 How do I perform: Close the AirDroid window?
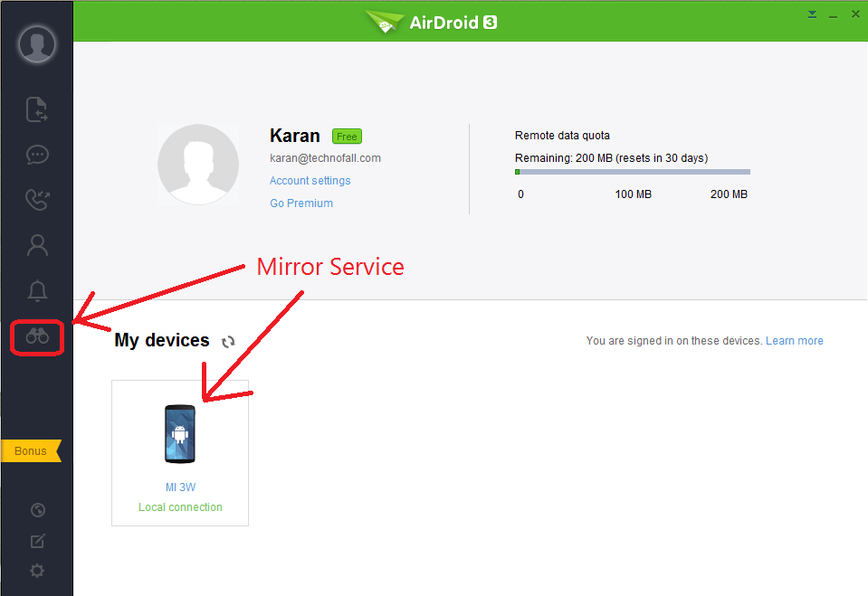click(855, 14)
